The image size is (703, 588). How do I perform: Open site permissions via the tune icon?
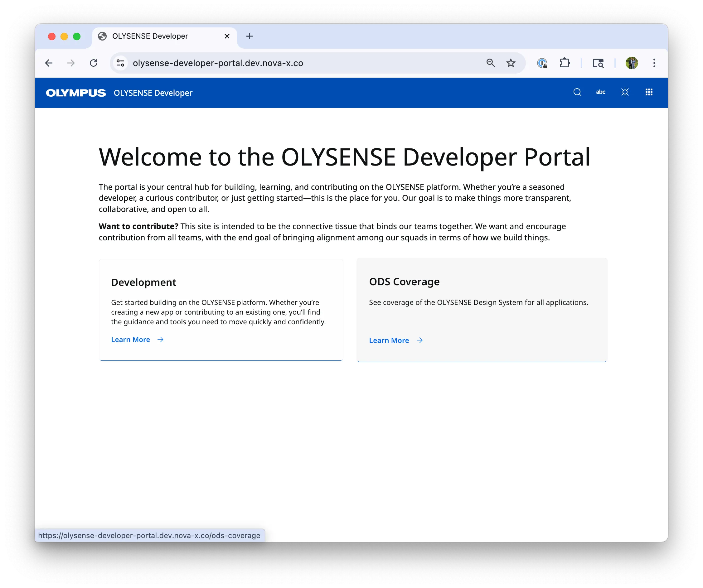click(120, 63)
